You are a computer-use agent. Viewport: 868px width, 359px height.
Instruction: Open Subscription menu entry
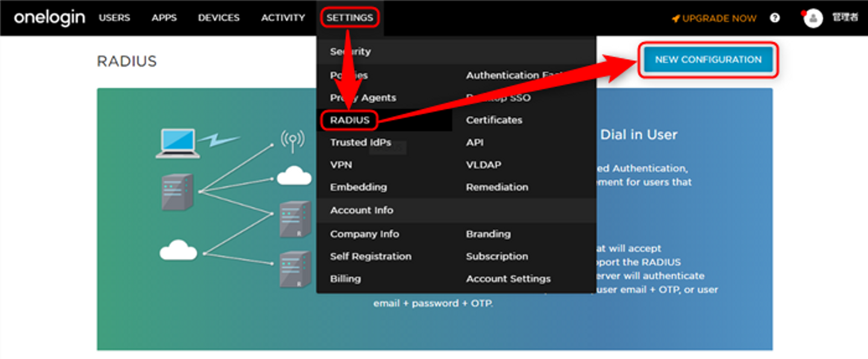coord(497,256)
